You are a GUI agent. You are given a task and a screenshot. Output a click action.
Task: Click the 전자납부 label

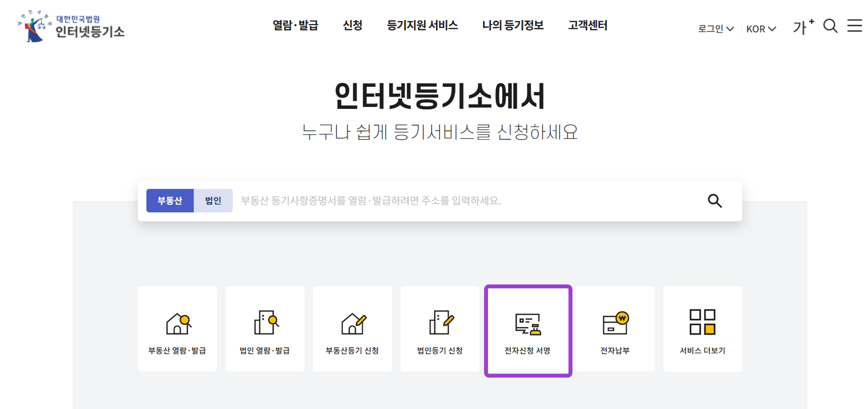[615, 351]
